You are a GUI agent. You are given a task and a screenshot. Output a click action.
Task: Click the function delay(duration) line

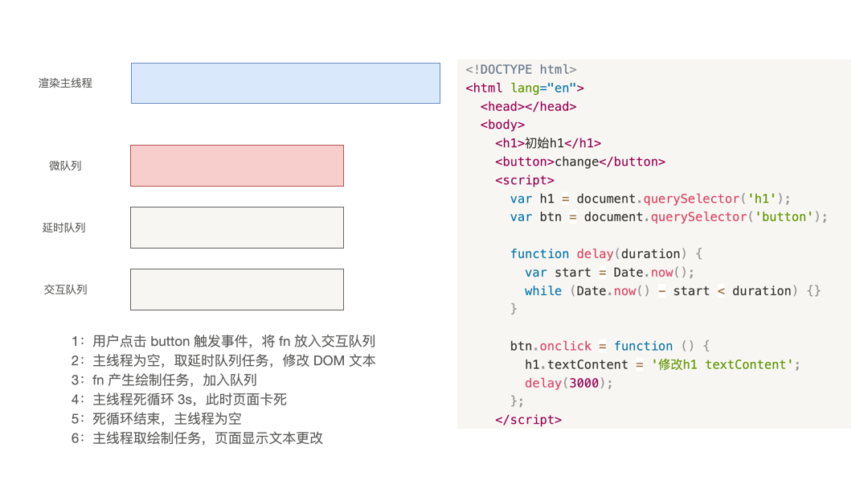point(606,253)
